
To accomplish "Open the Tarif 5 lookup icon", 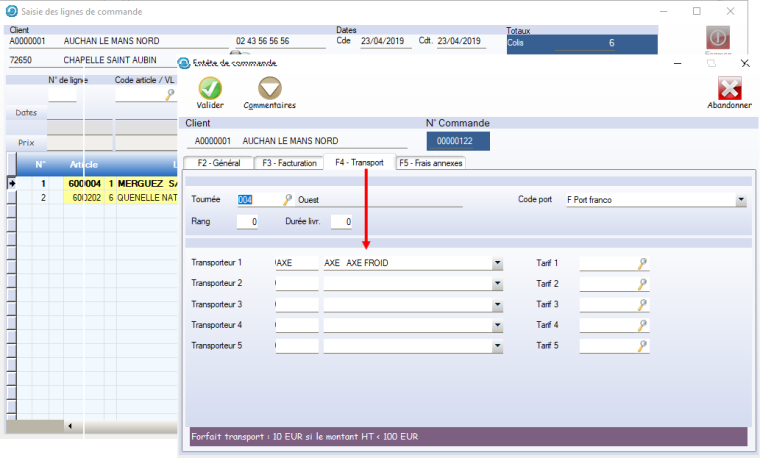I will [643, 346].
